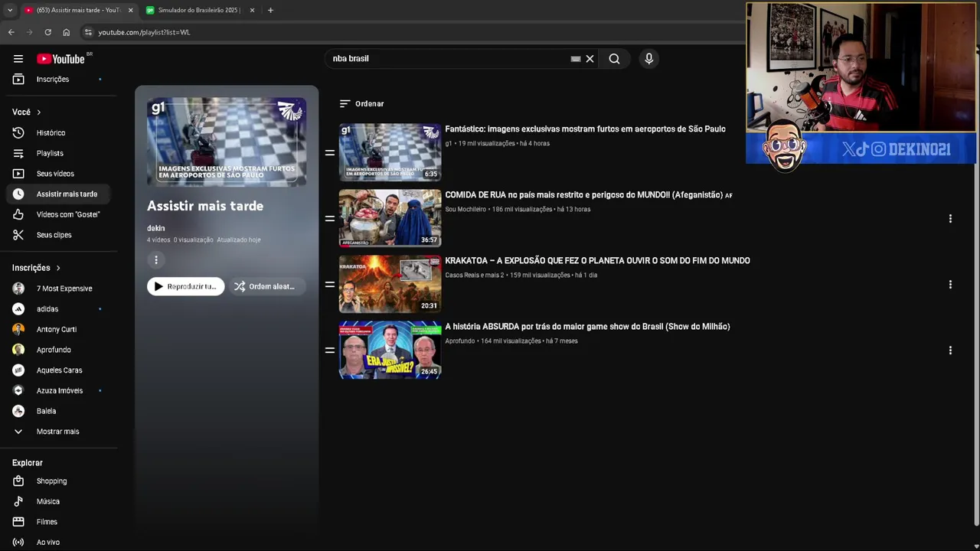Open the YouTube hamburger guide menu

coord(18,59)
